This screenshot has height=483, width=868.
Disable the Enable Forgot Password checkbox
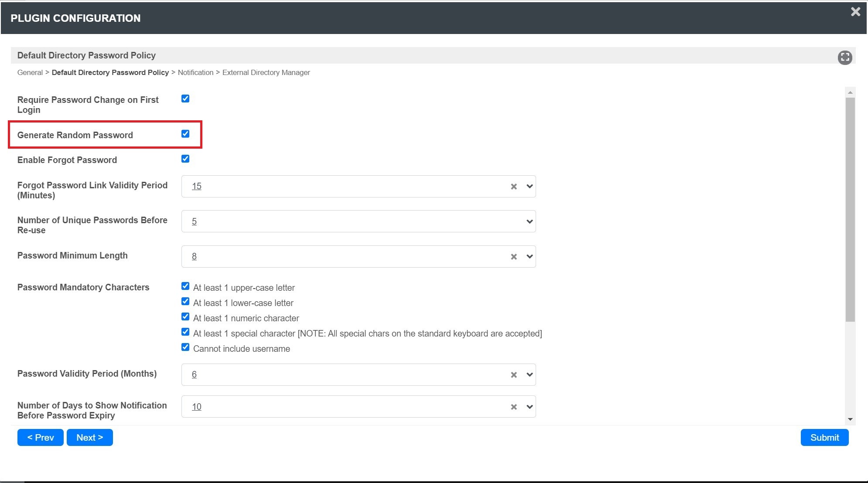tap(185, 159)
